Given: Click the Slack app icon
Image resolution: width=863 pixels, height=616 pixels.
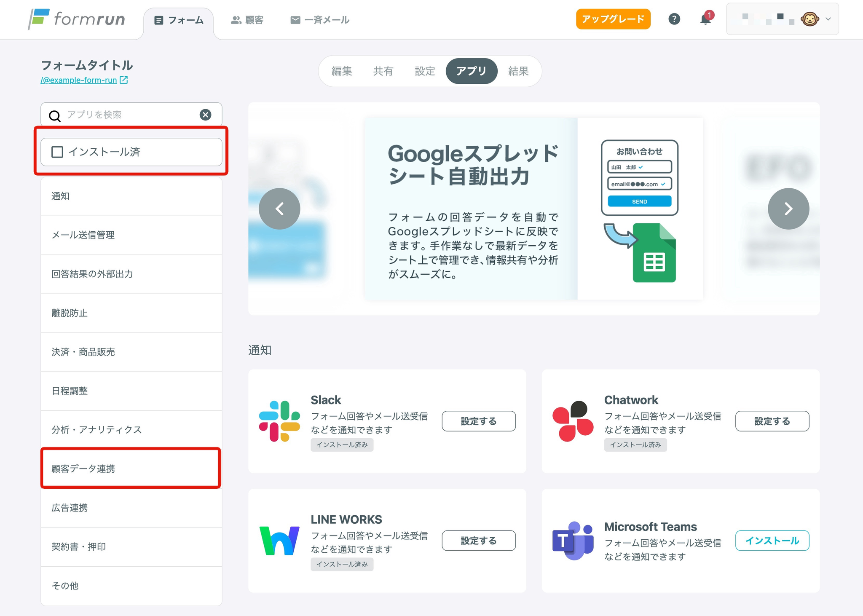Looking at the screenshot, I should click(x=279, y=421).
